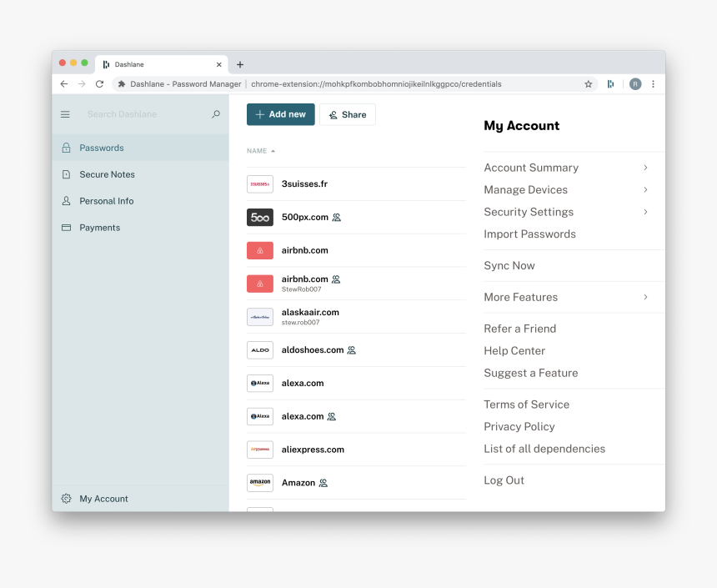717x588 pixels.
Task: Click the 3suisses.fr logo thumbnail
Action: click(x=260, y=184)
